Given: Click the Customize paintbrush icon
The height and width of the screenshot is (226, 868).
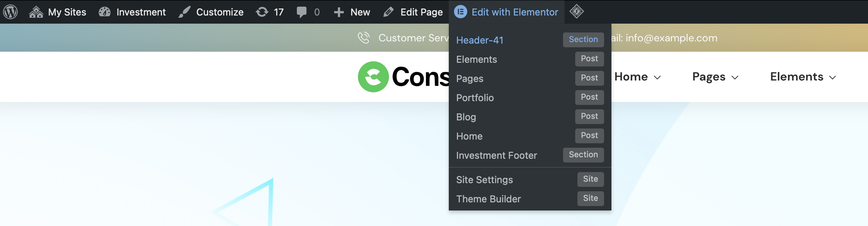Looking at the screenshot, I should pyautogui.click(x=184, y=12).
